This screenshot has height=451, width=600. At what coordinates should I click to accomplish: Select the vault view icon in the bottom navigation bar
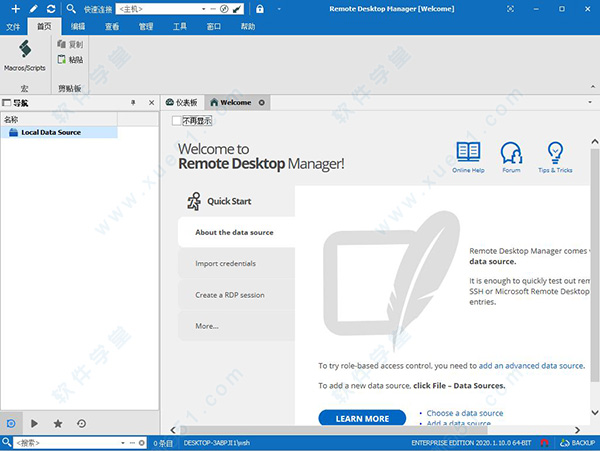click(x=11, y=423)
